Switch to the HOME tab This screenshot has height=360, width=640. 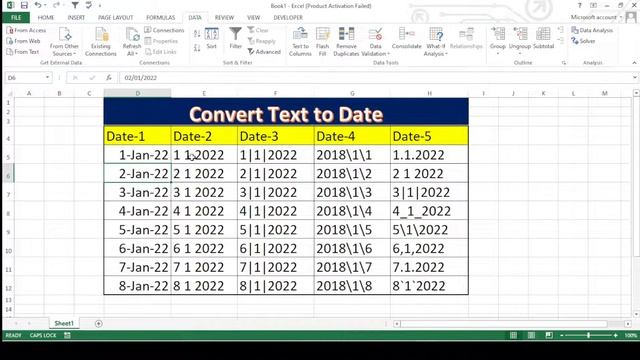pos(46,18)
